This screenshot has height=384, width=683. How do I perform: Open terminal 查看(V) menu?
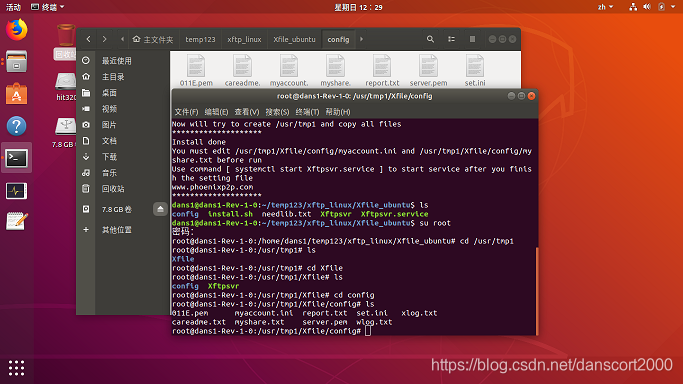click(x=247, y=112)
